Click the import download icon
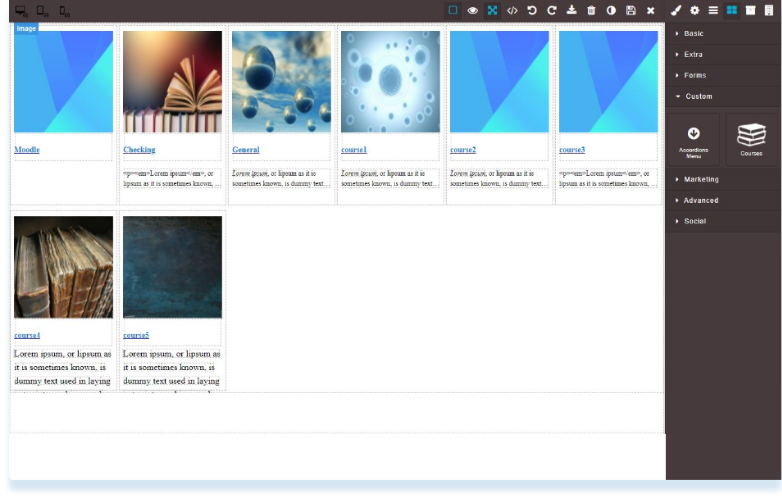 click(x=572, y=10)
